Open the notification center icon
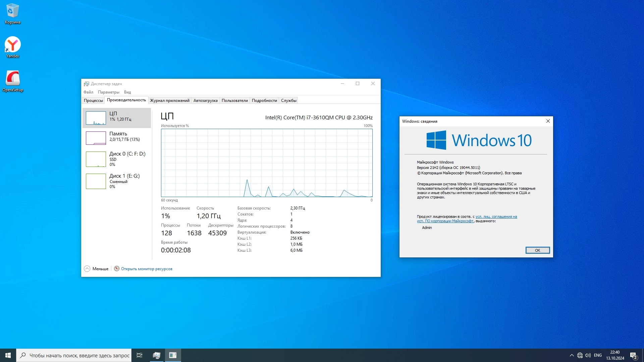Image resolution: width=644 pixels, height=362 pixels. point(633,355)
